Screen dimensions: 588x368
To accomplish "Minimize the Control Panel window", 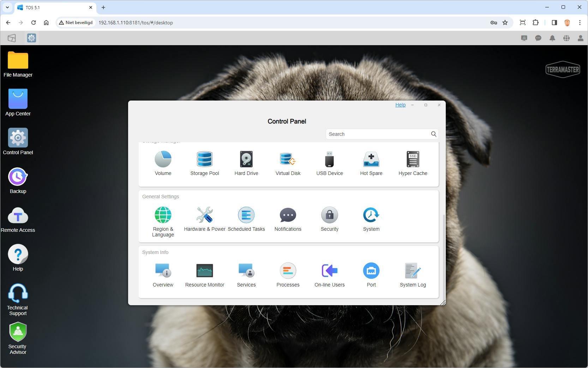I will click(412, 105).
